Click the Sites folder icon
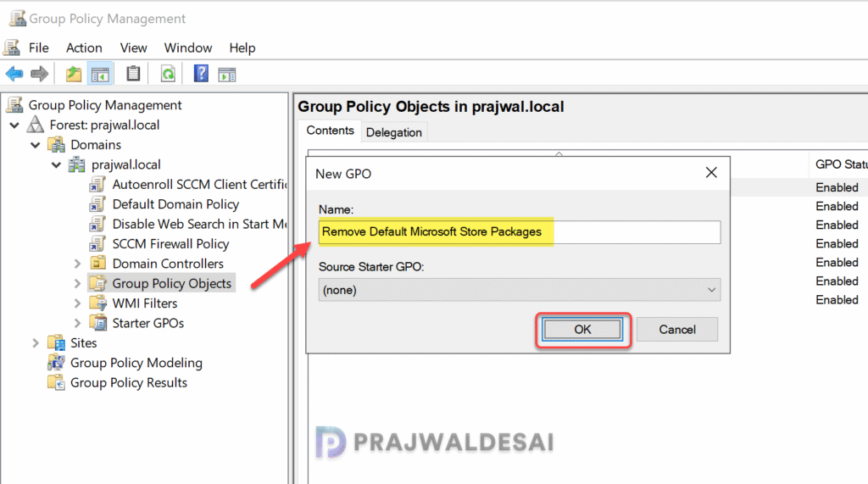Screen dimensions: 868x484 (x=57, y=342)
